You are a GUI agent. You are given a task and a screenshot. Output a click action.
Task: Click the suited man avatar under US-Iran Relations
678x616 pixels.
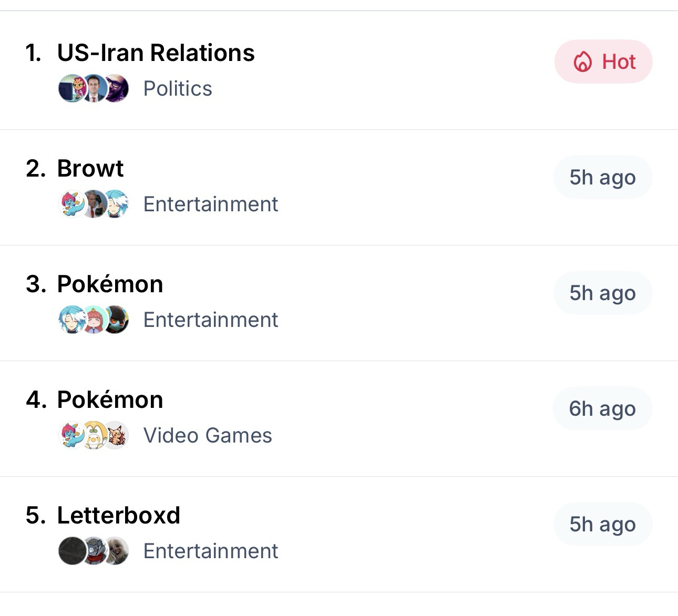pyautogui.click(x=95, y=88)
